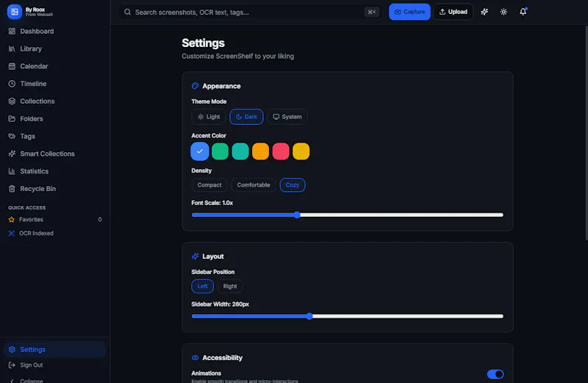Click the page scrollbar on the right
This screenshot has width=588, height=383.
[586, 133]
